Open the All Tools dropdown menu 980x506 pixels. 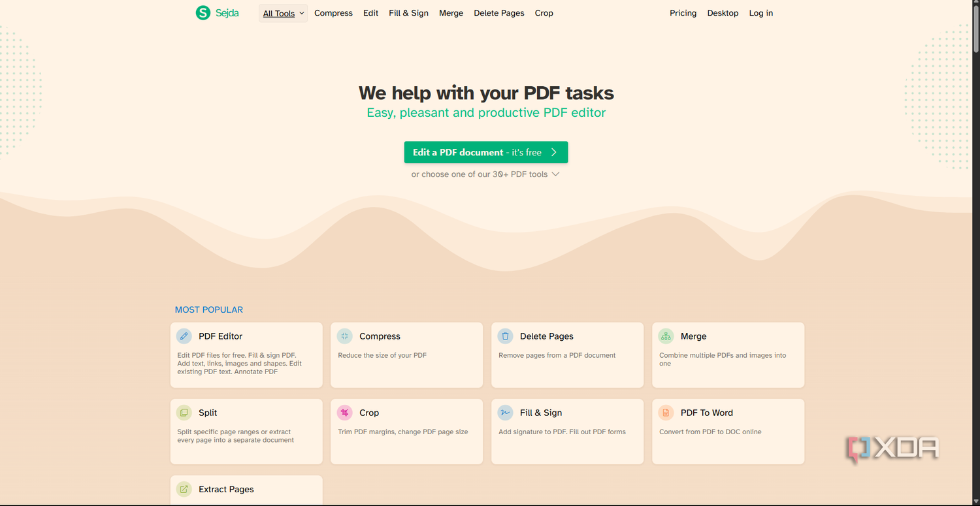[x=284, y=13]
